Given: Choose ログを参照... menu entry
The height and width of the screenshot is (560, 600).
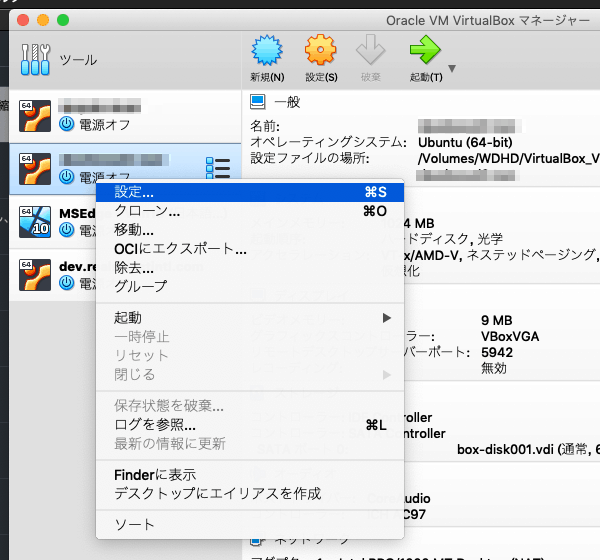Looking at the screenshot, I should coord(250,424).
